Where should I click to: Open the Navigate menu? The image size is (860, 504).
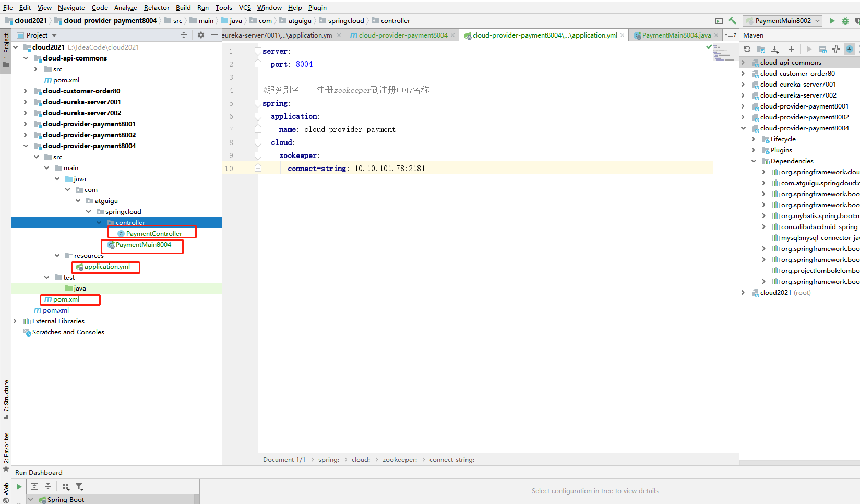(x=71, y=7)
